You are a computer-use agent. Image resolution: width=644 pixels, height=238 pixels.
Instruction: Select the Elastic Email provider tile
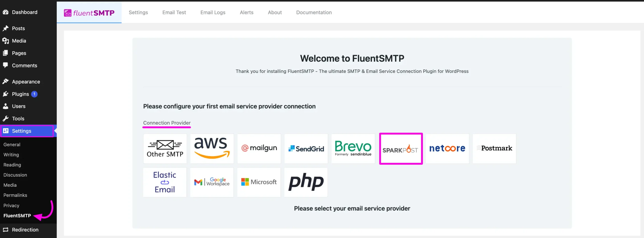(165, 182)
